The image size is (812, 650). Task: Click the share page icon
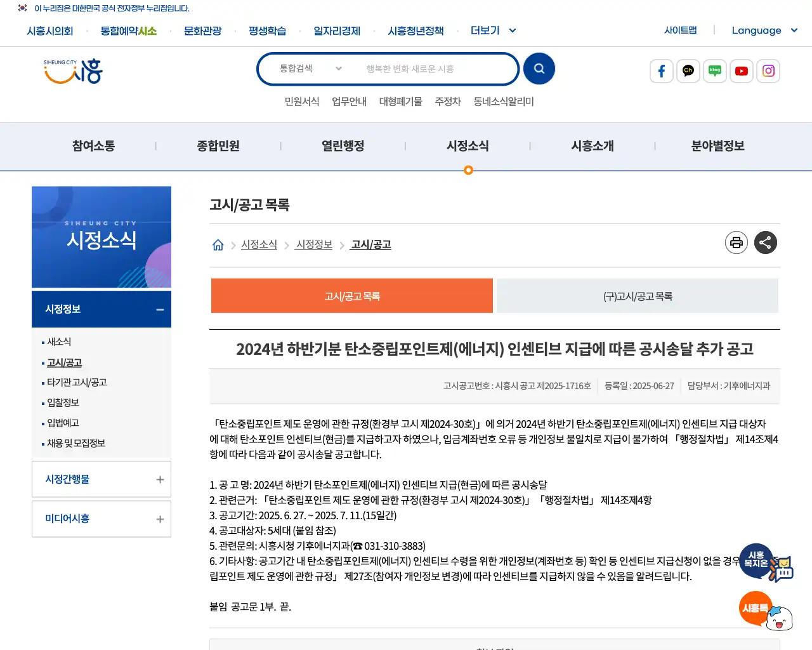(x=766, y=242)
